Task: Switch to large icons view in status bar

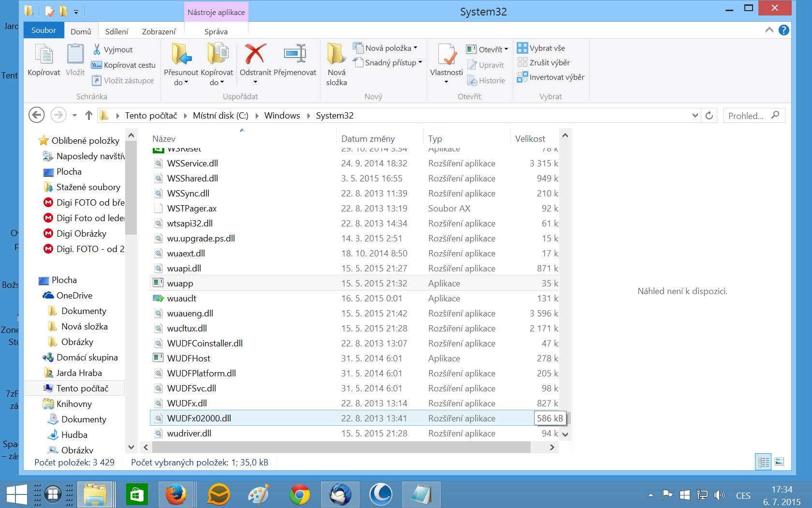Action: pos(779,462)
